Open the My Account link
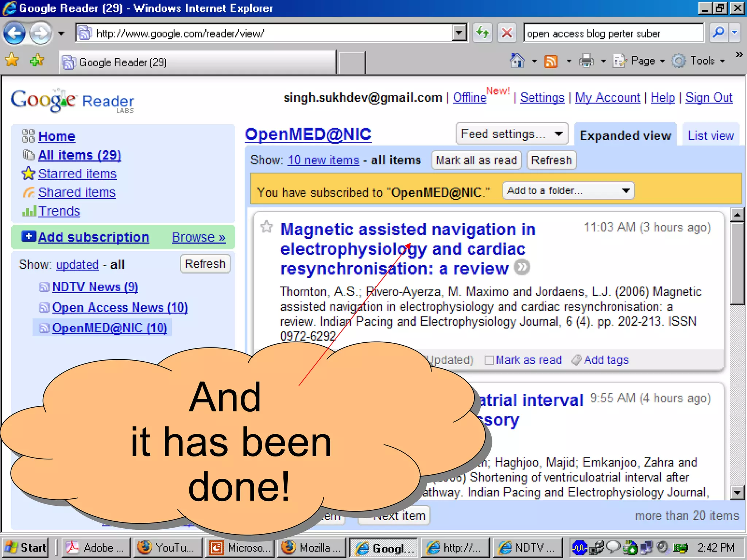This screenshot has width=747, height=560. click(x=608, y=97)
